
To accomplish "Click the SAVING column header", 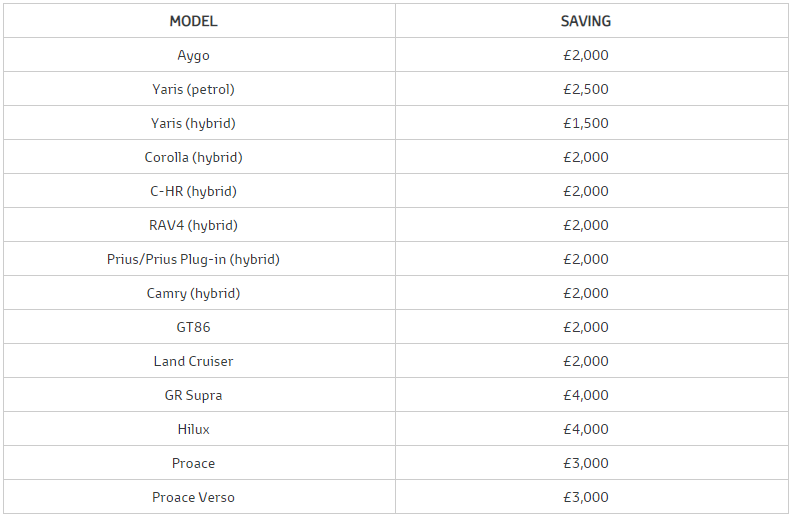I will point(586,21).
